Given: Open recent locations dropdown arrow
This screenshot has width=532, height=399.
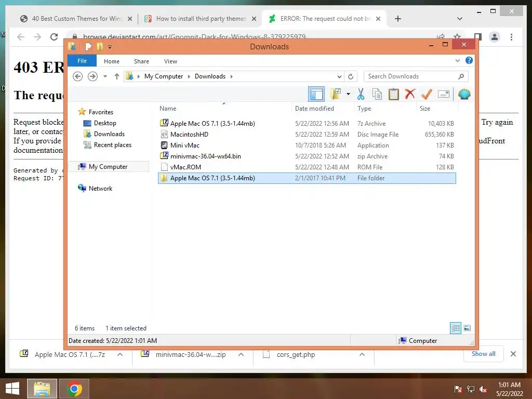Looking at the screenshot, I should click(x=105, y=76).
